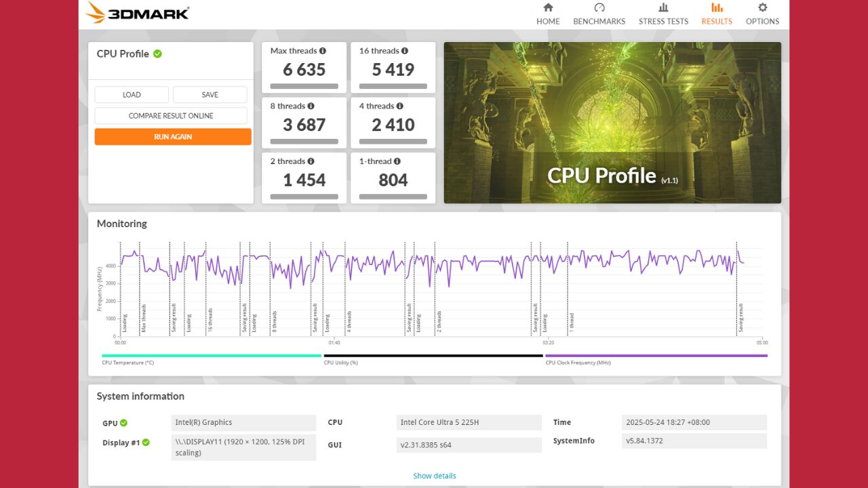This screenshot has width=868, height=488.
Task: Click the 3DMark logo
Action: [138, 13]
